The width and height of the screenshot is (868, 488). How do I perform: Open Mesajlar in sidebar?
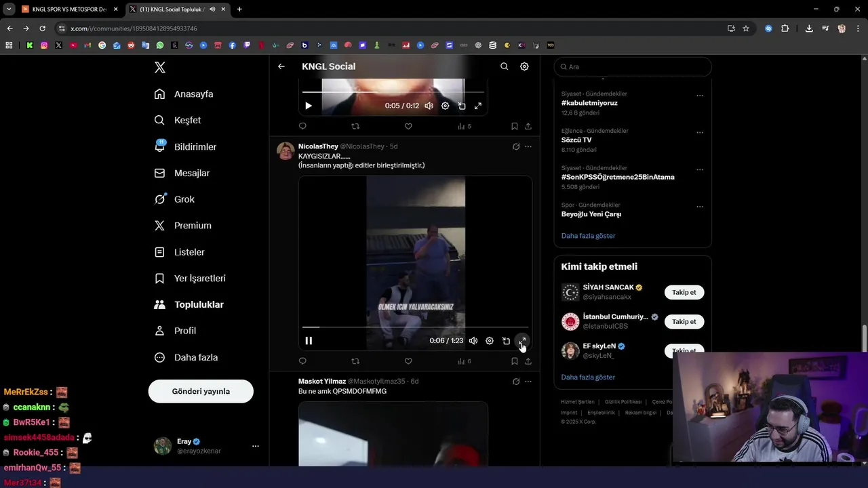coord(182,173)
